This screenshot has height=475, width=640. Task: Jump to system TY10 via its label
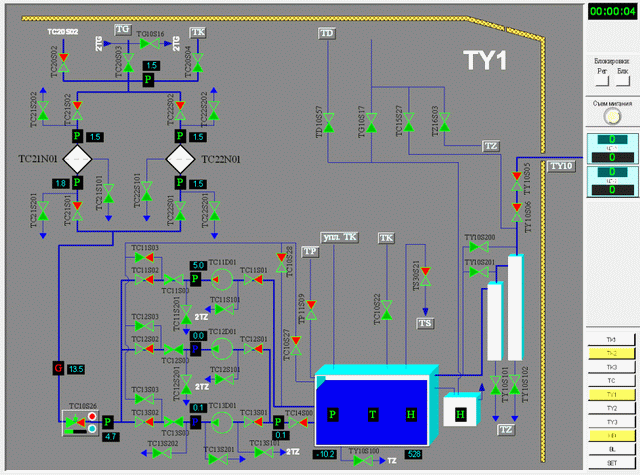tap(561, 166)
